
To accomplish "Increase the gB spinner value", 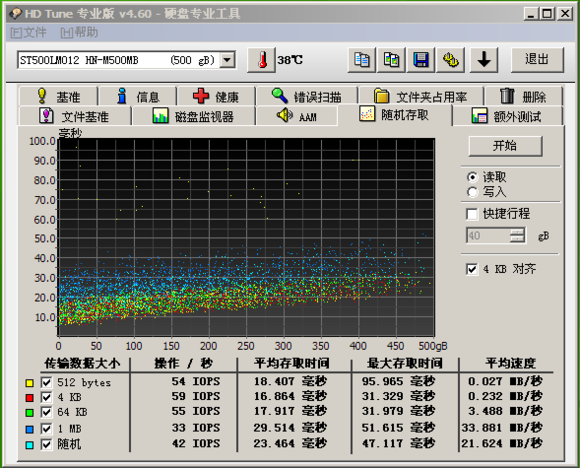I will 517,232.
